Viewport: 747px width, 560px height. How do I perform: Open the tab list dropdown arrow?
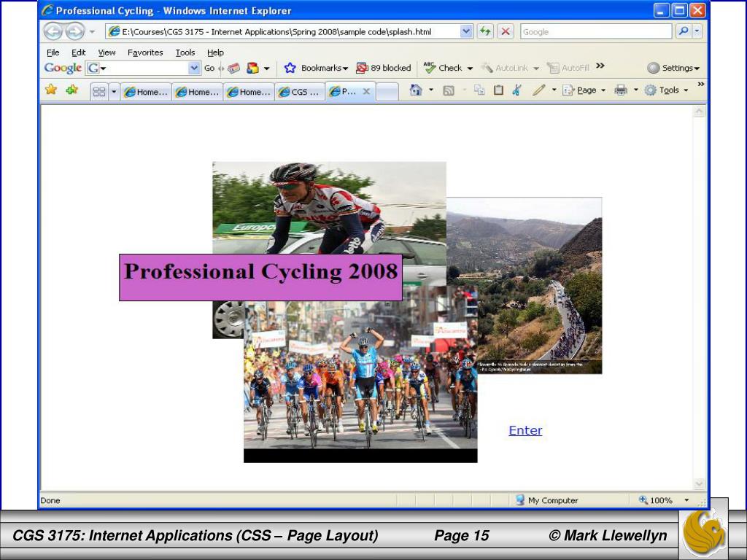click(x=113, y=91)
